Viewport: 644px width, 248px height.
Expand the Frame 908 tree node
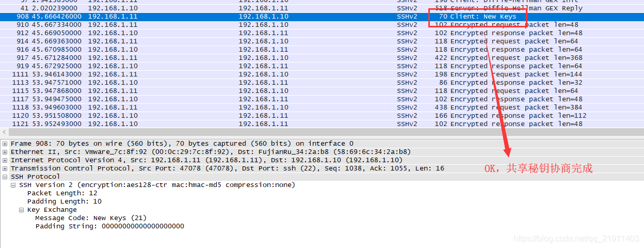(5, 144)
